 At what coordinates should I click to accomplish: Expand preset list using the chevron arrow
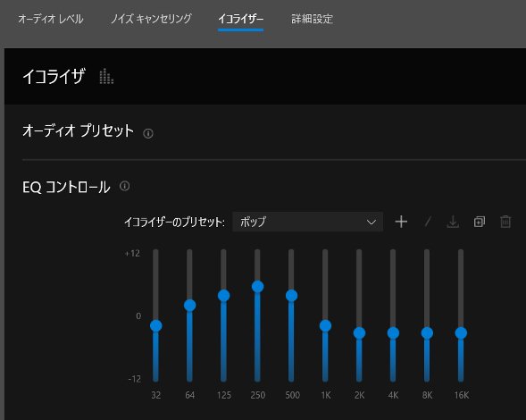tap(371, 223)
